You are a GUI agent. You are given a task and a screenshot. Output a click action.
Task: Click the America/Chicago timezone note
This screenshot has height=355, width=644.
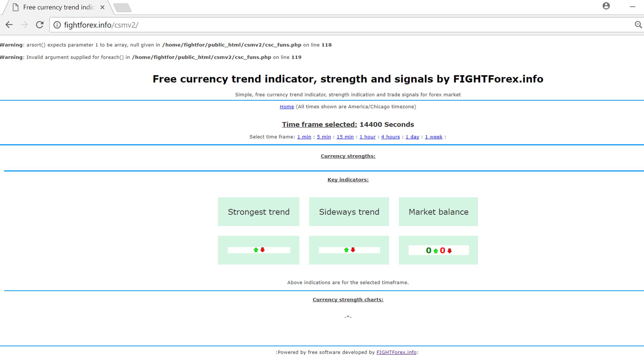coord(356,107)
